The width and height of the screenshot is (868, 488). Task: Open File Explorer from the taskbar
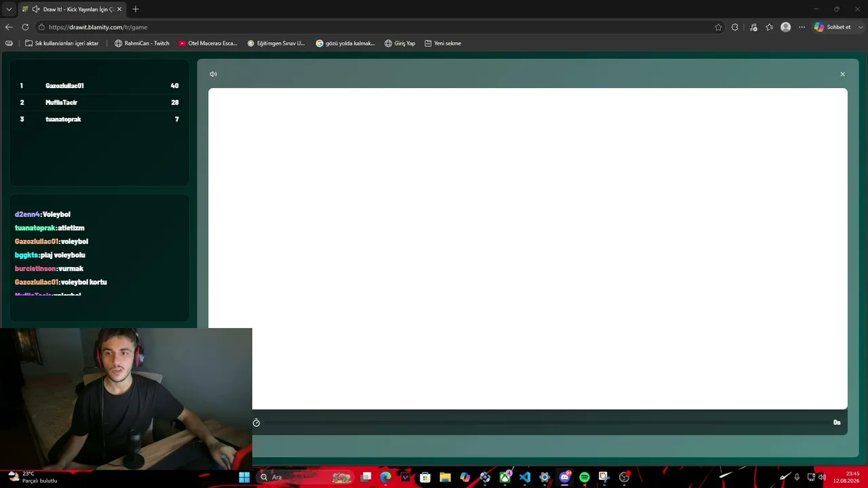[445, 477]
